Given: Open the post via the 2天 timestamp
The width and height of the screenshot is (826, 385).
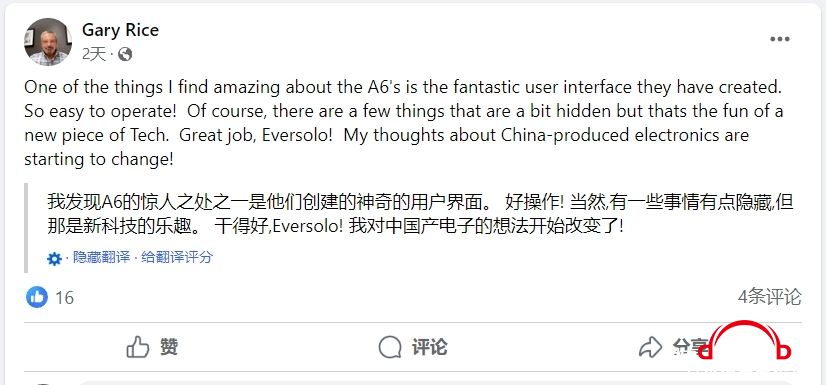Looking at the screenshot, I should pyautogui.click(x=94, y=54).
